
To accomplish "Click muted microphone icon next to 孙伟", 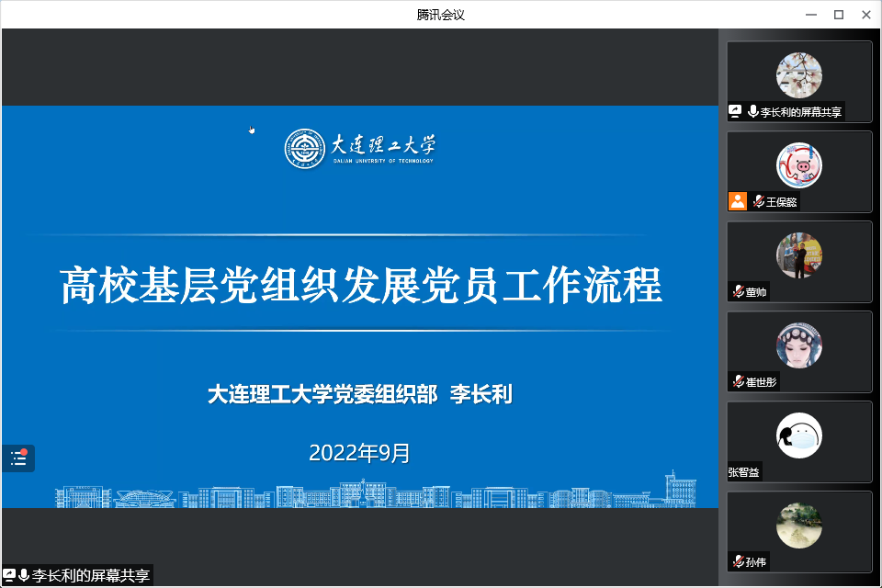I will click(738, 561).
